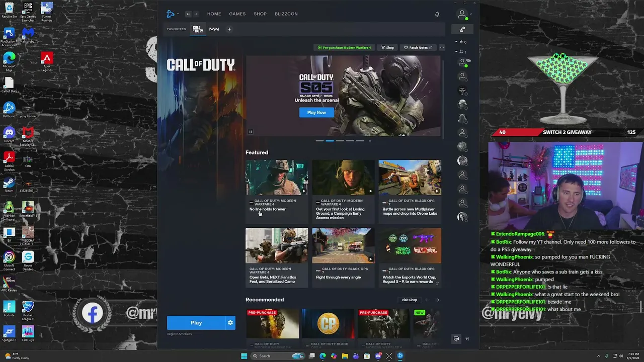The height and width of the screenshot is (362, 644).
Task: Select the fourth carousel indicator
Action: [x=350, y=141]
